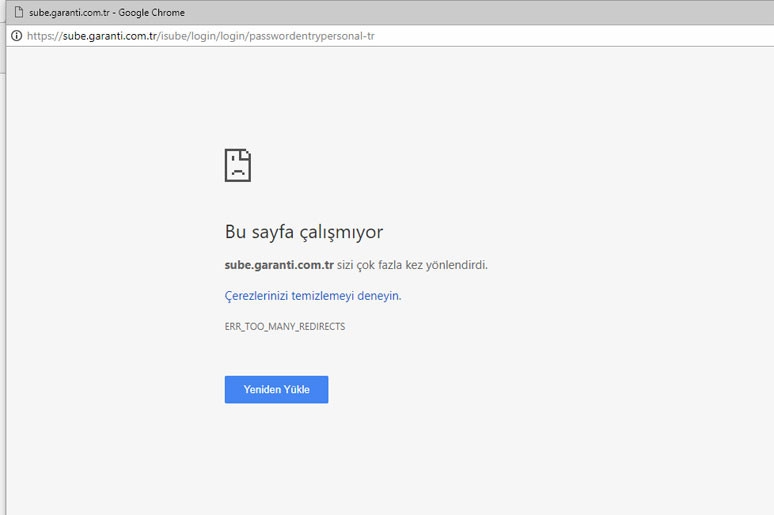The image size is (774, 515).
Task: Click the site information icon in address bar
Action: coord(16,36)
